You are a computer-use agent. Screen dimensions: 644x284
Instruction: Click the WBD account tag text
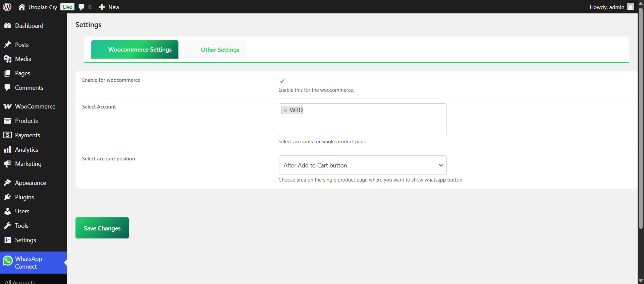coord(296,110)
